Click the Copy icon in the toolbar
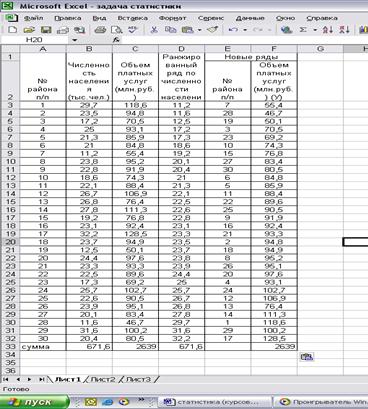Image resolution: width=368 pixels, height=409 pixels. pos(170,30)
